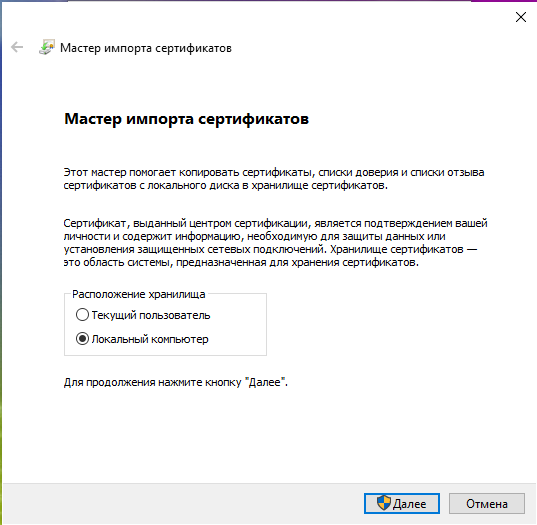
Task: Proceed with the Далее button
Action: click(x=402, y=503)
